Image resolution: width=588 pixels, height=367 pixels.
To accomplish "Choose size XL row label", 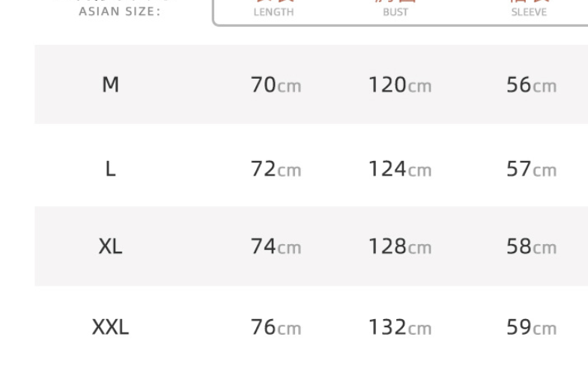I will point(110,246).
